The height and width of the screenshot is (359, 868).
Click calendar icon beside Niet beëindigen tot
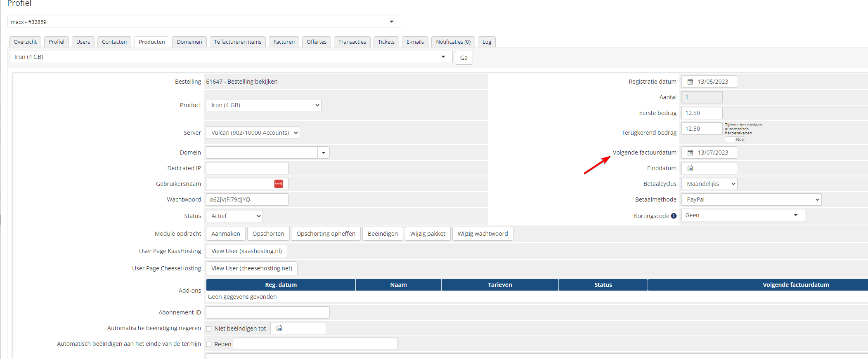279,328
